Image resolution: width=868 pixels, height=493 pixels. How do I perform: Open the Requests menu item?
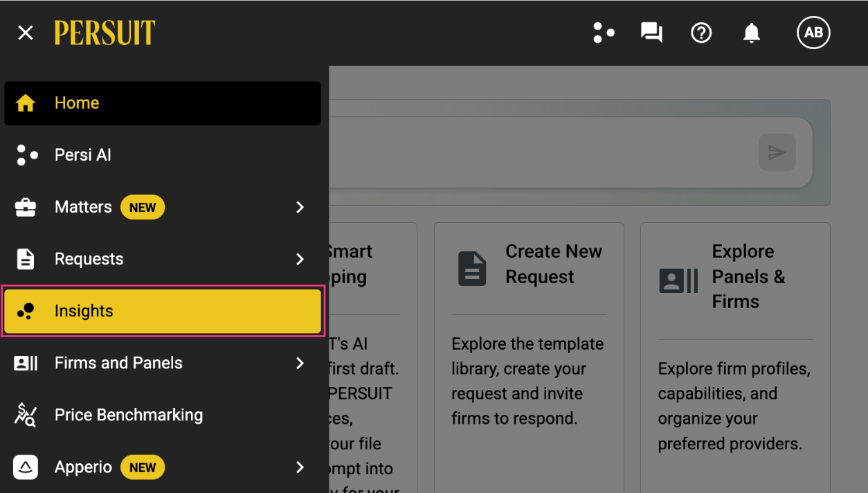pos(163,259)
